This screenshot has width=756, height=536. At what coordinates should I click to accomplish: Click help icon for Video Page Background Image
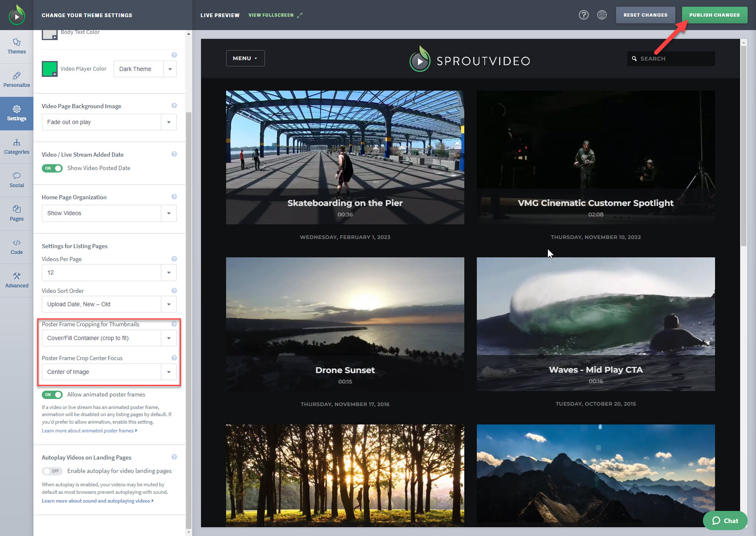tap(174, 106)
